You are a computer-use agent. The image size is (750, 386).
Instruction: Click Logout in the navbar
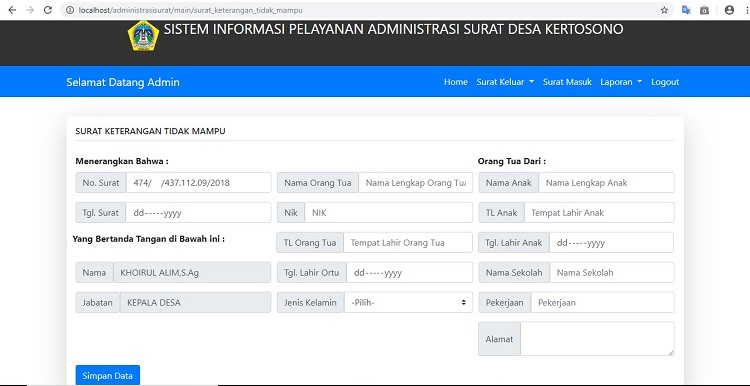tap(665, 82)
